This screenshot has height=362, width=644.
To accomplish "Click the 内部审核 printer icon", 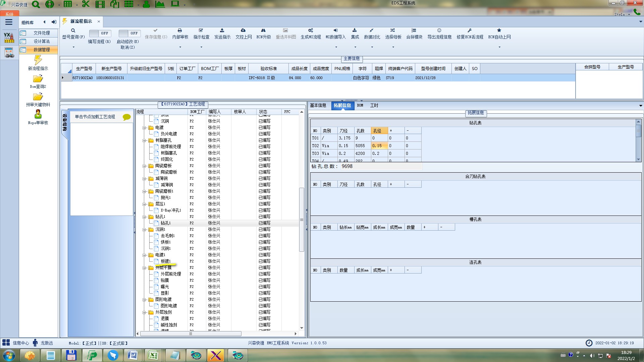I will tap(180, 31).
